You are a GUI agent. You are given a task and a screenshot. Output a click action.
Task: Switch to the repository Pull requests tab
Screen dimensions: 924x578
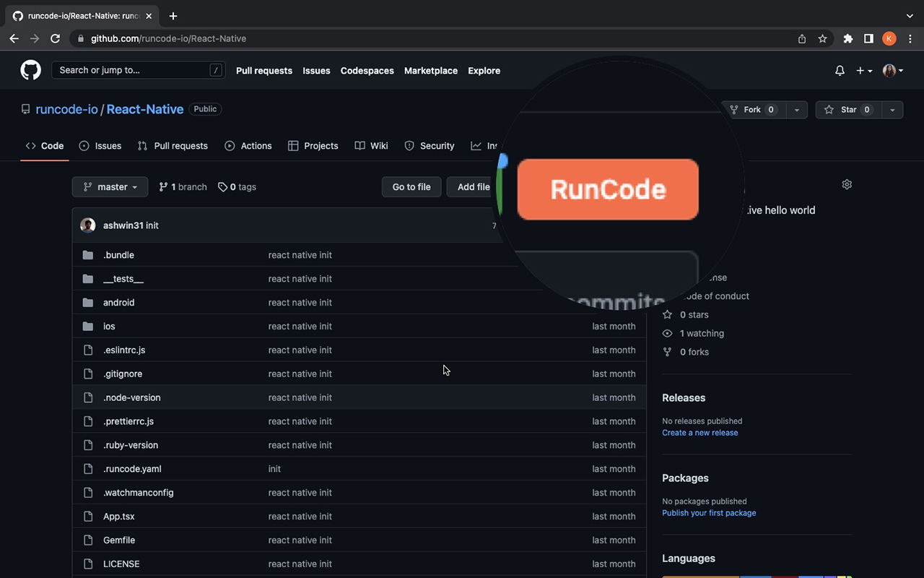(173, 146)
